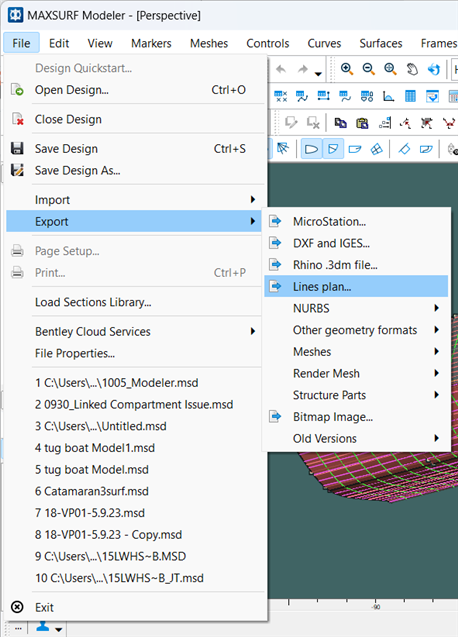This screenshot has width=458, height=637.
Task: Select the pan hand tool
Action: (x=412, y=69)
